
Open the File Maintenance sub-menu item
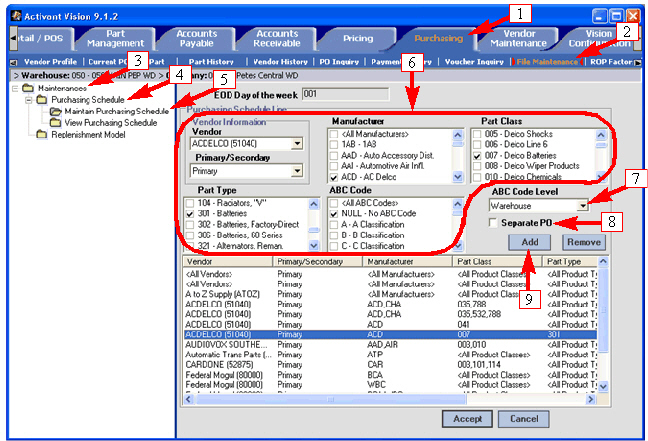pos(547,62)
